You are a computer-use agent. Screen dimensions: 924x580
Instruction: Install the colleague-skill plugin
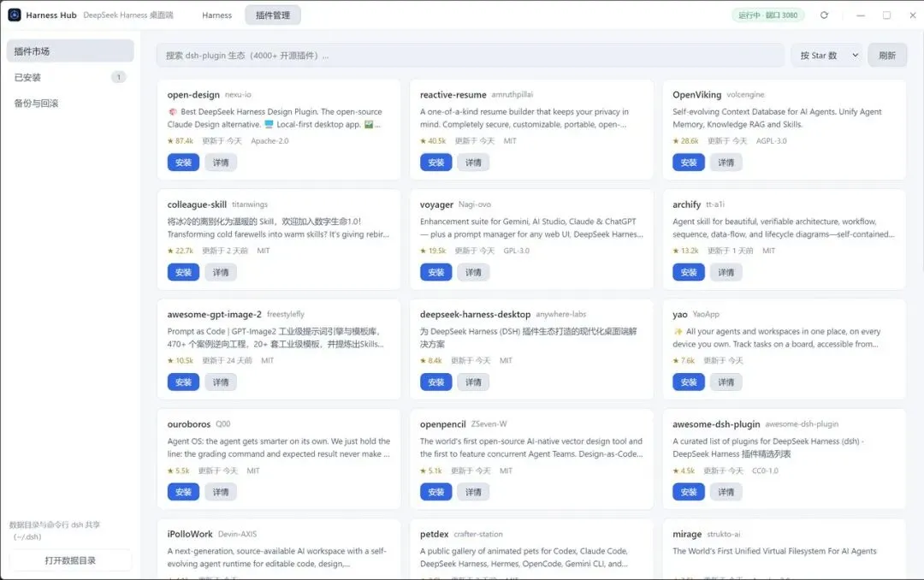183,272
